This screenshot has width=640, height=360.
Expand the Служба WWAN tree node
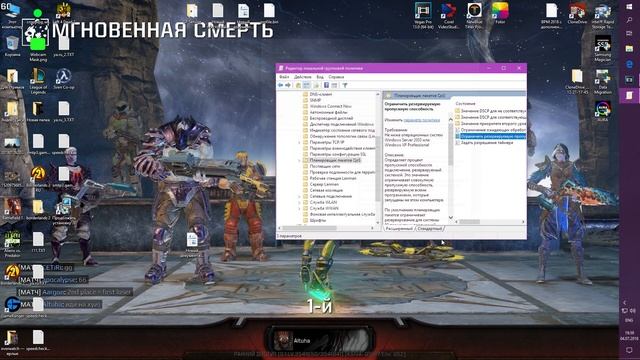point(300,208)
